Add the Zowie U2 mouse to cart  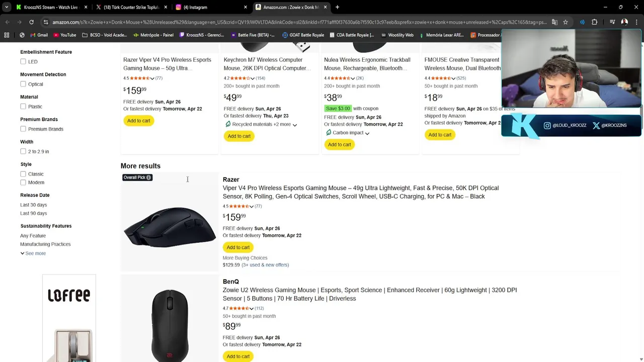coord(238,356)
